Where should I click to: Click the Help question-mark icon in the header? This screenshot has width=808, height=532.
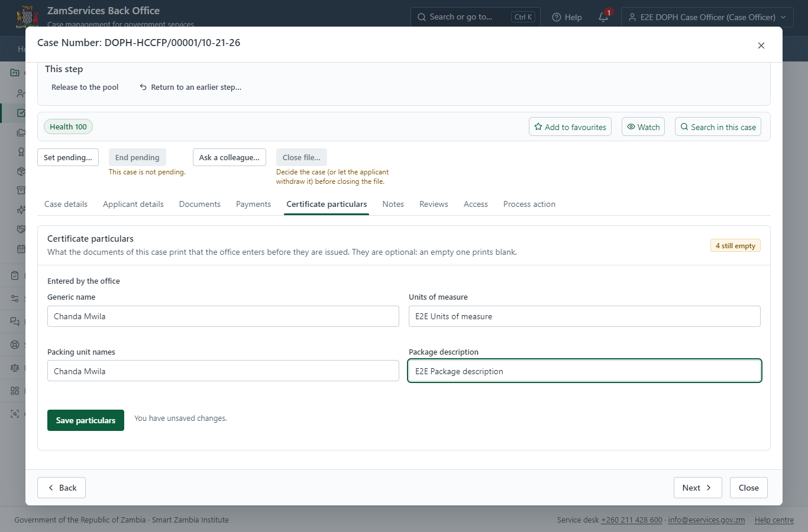coord(557,17)
